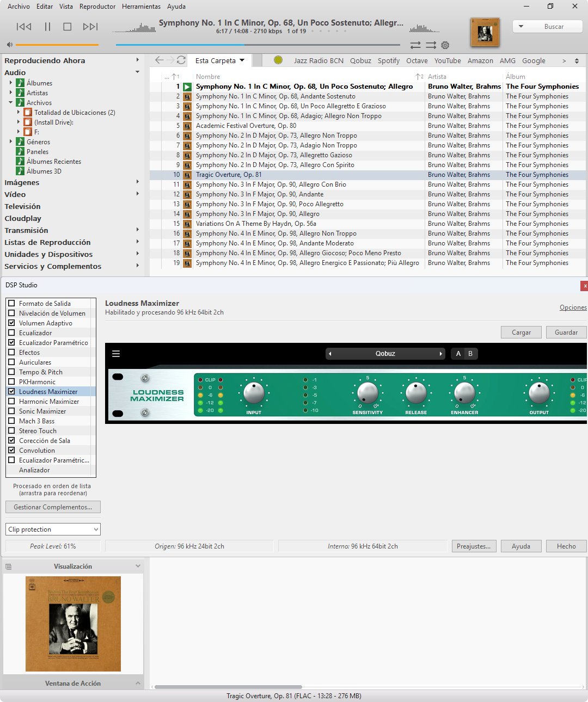Click the Opciones link in DSP Studio
Screen dimensions: 588x702
(573, 307)
